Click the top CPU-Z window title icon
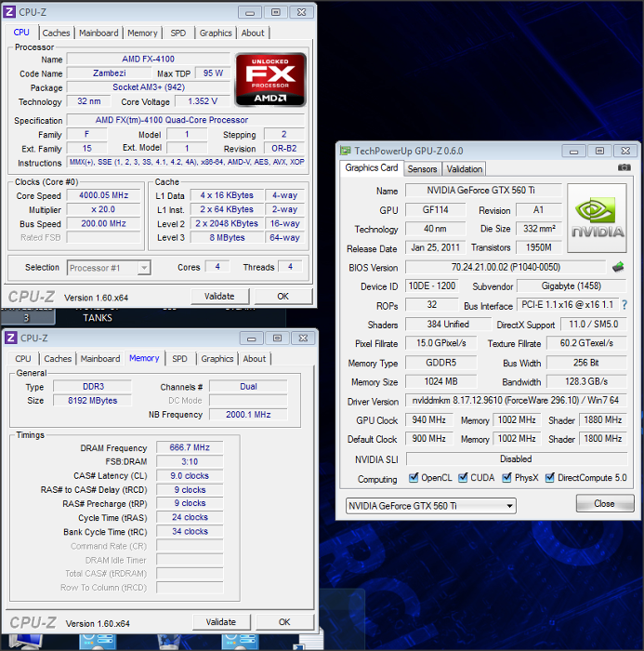644x651 pixels. pos(9,11)
